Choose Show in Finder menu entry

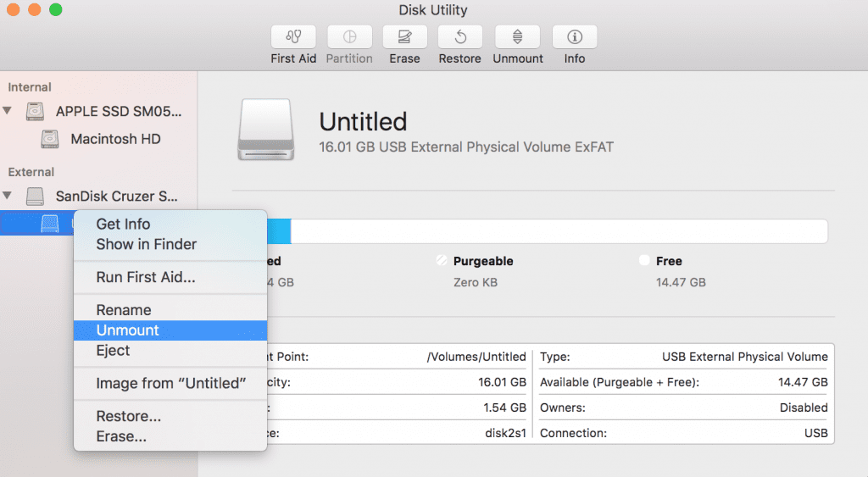coord(146,244)
